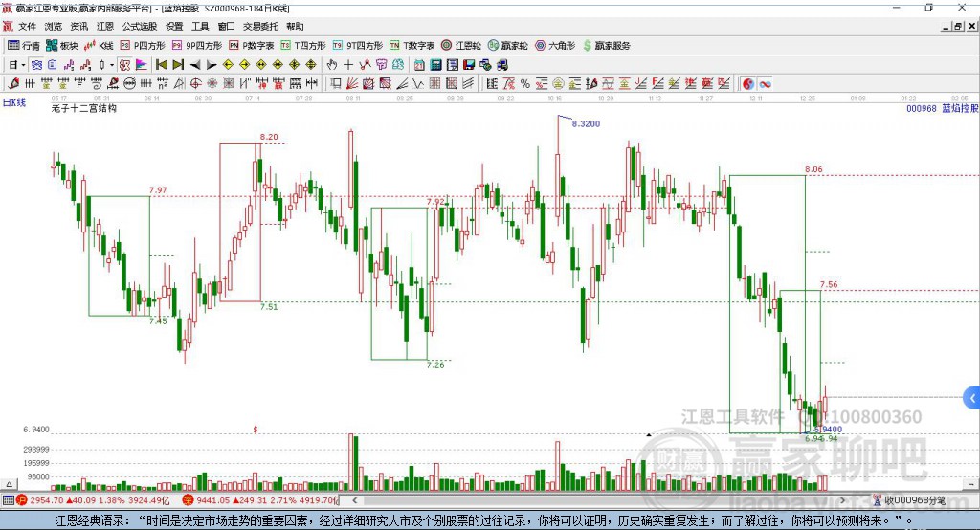Open the 工具 menu
The image size is (980, 530).
coord(200,26)
